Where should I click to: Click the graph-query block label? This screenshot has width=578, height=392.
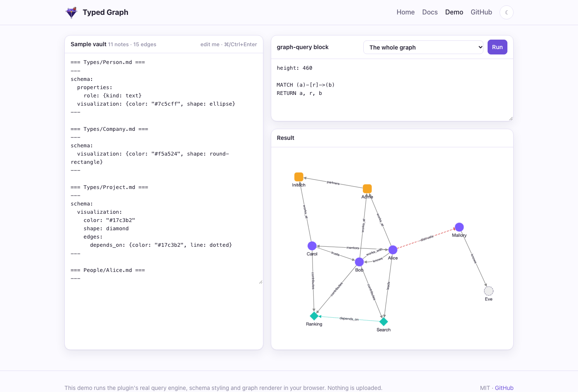click(x=303, y=47)
